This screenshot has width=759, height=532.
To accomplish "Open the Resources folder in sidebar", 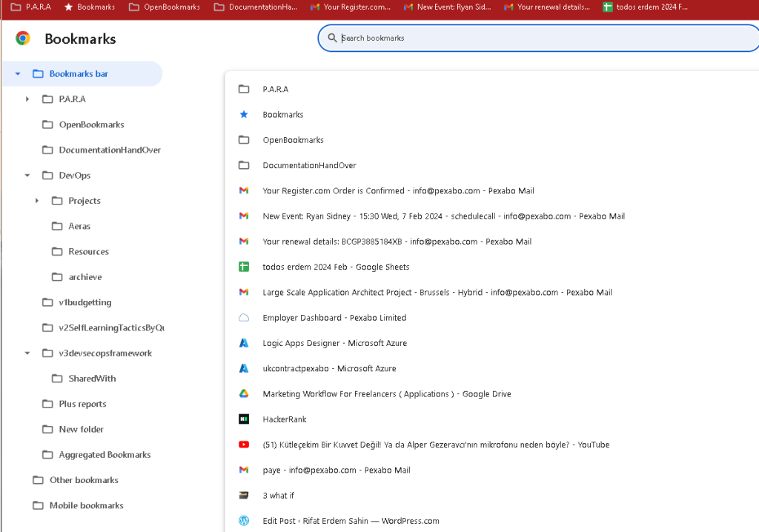I will [89, 251].
